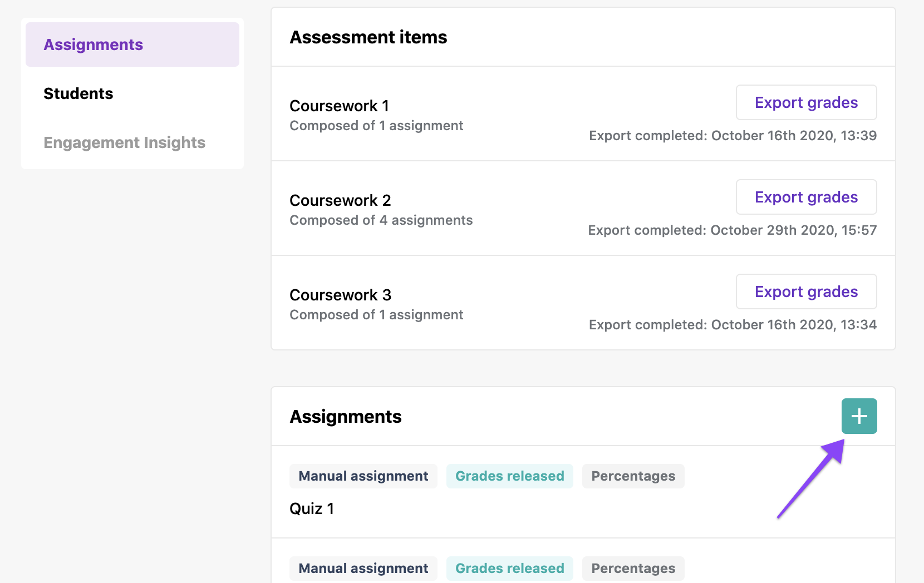Click the Grades released badge for Quiz 1

[x=509, y=476]
